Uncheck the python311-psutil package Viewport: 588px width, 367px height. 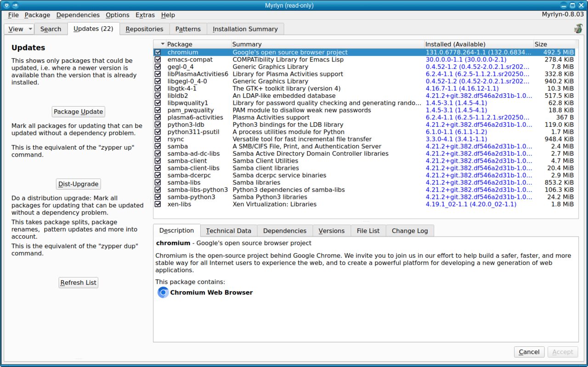158,132
